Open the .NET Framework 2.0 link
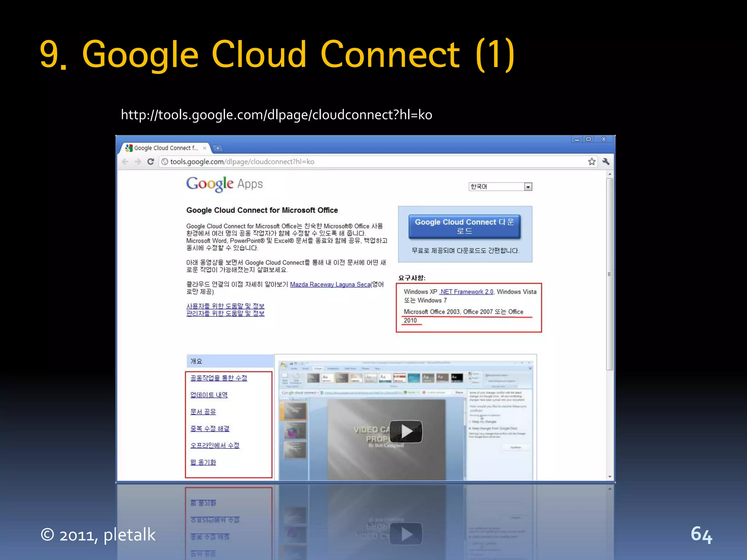747x560 pixels. pos(467,292)
